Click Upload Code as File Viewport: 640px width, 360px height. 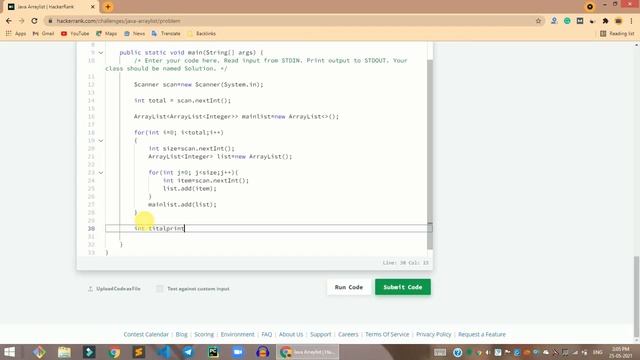click(114, 289)
